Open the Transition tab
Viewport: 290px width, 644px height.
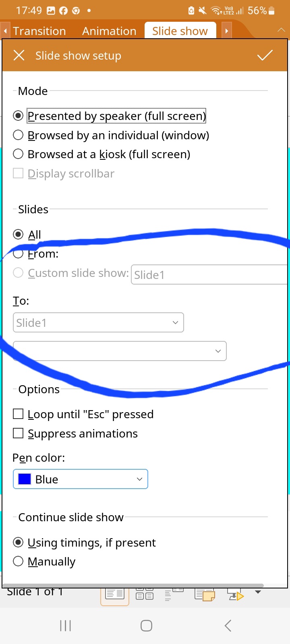(39, 31)
